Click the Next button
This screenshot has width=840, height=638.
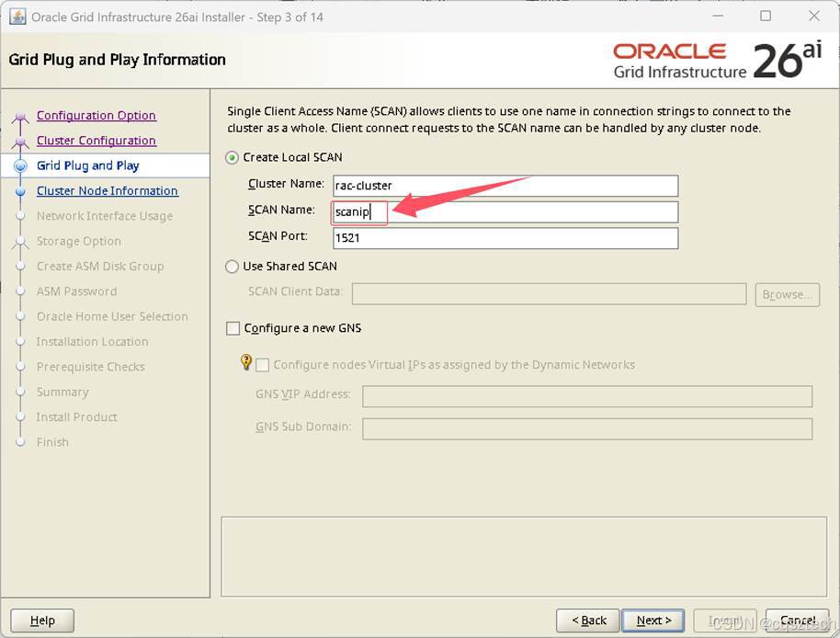point(653,621)
